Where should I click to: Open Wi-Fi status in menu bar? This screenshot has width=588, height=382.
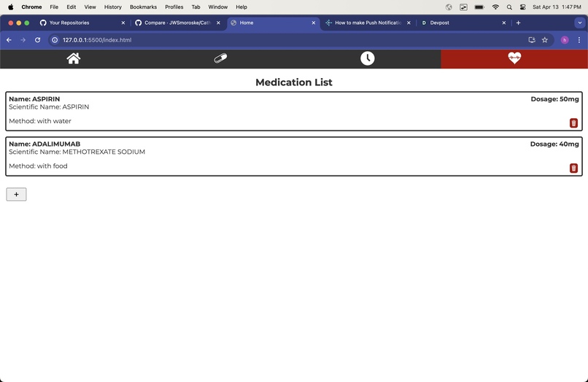pyautogui.click(x=495, y=7)
